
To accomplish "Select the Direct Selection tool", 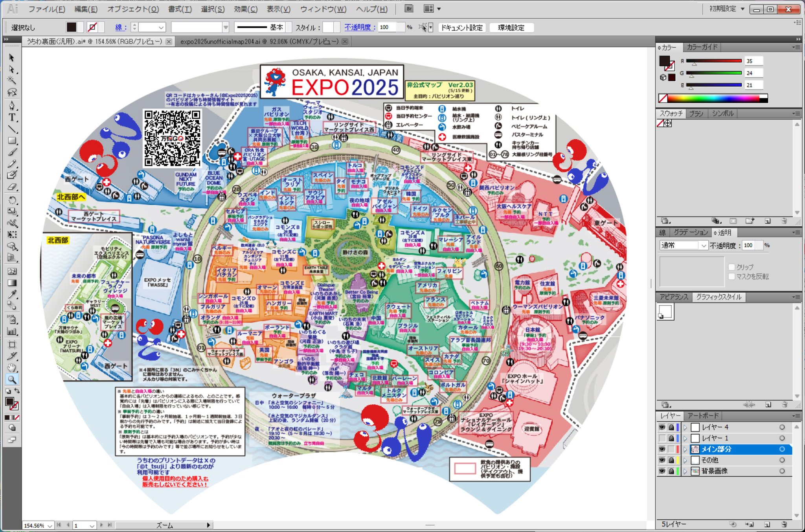I will 12,69.
